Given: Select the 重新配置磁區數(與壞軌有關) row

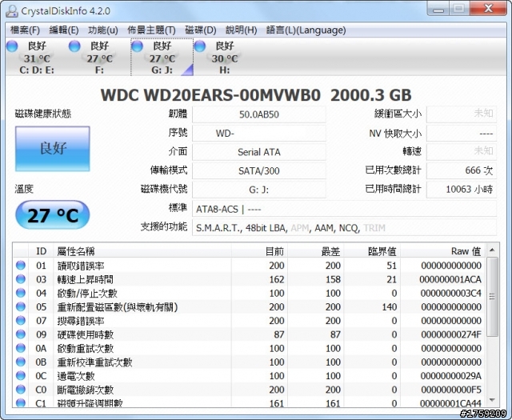Looking at the screenshot, I should (249, 306).
